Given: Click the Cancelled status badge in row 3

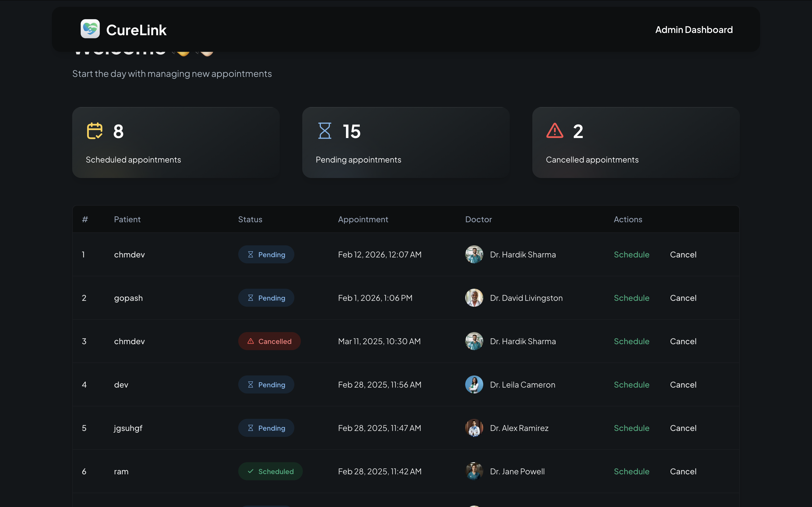Looking at the screenshot, I should pyautogui.click(x=269, y=341).
